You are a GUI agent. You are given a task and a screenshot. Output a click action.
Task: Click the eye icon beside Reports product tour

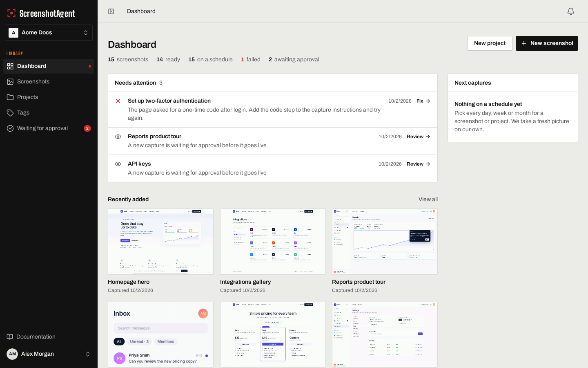click(118, 137)
